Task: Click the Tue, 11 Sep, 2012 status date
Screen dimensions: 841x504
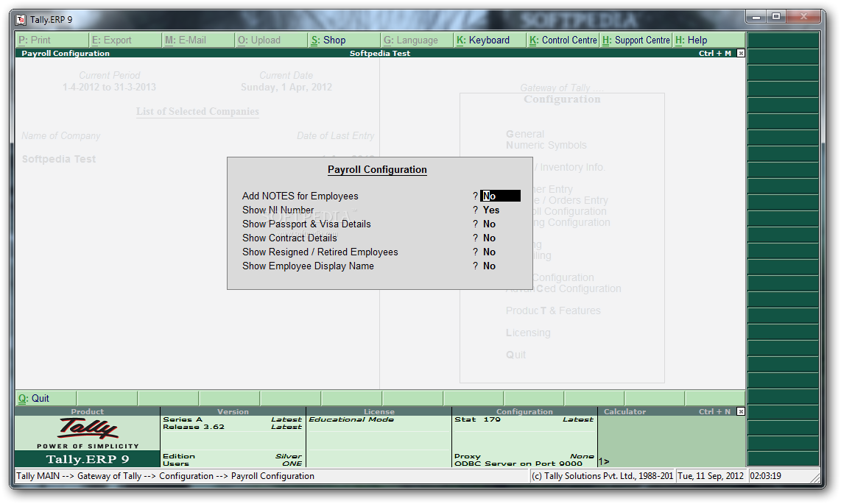Action: tap(711, 475)
